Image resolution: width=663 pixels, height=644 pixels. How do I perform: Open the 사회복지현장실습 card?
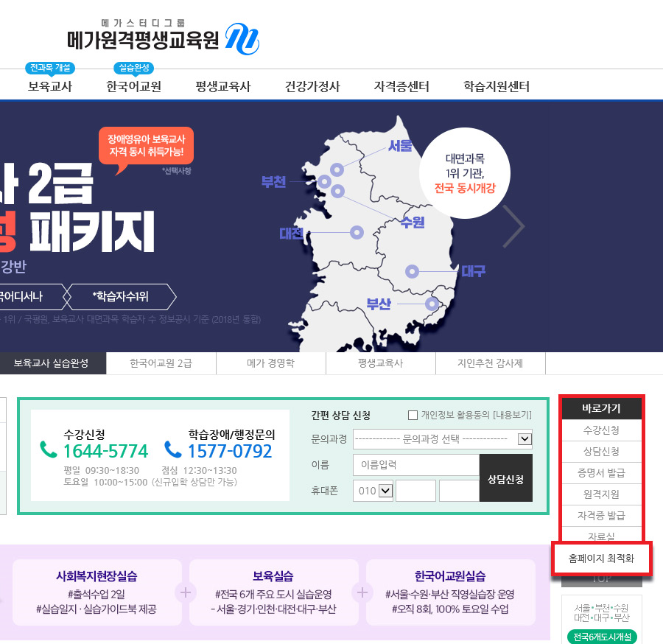tap(97, 592)
